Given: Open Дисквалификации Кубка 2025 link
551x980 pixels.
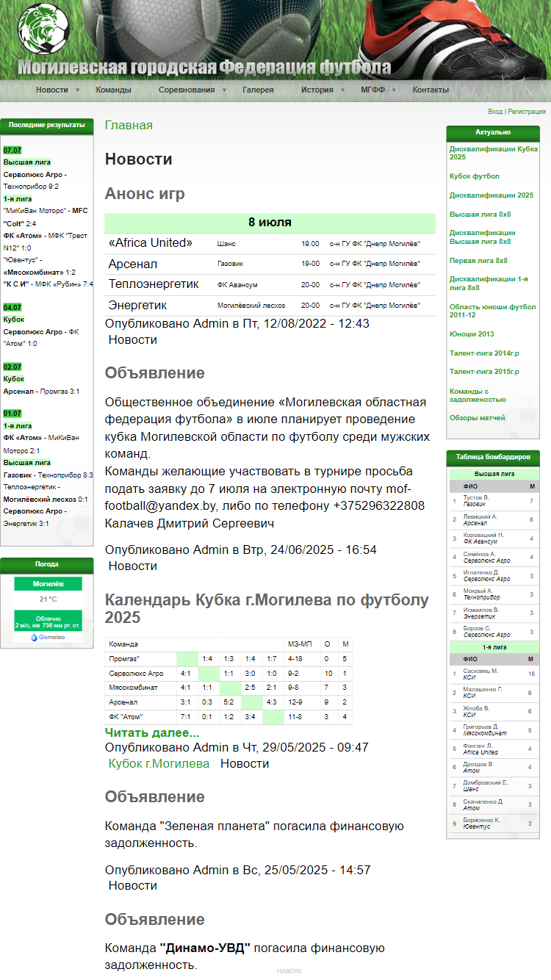Looking at the screenshot, I should click(494, 153).
